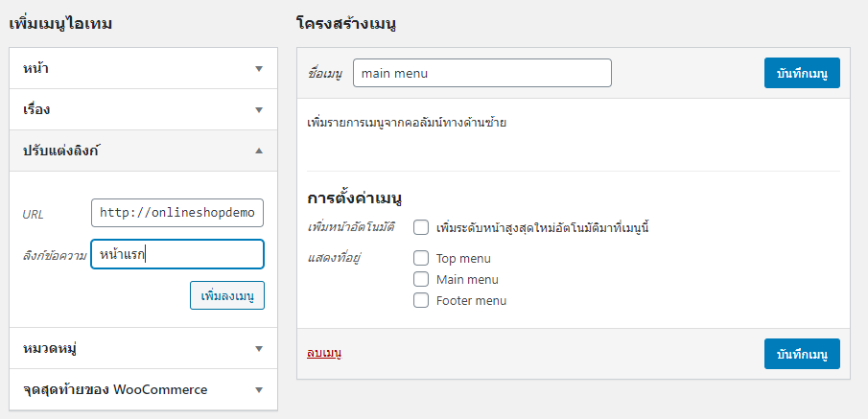Expand จุดสุดท้ายของ WooCommerce section arrow
This screenshot has height=419, width=868.
coord(259,389)
